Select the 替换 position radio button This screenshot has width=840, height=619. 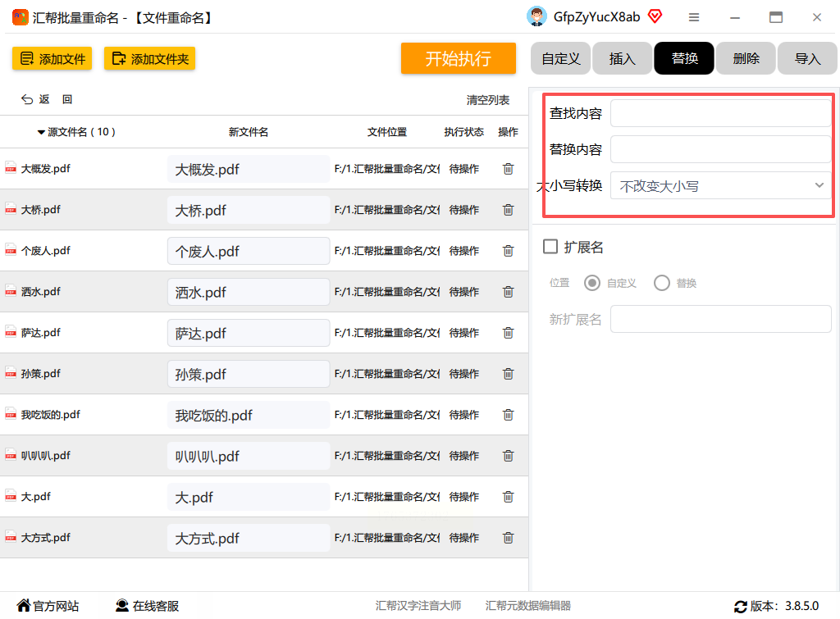point(662,283)
